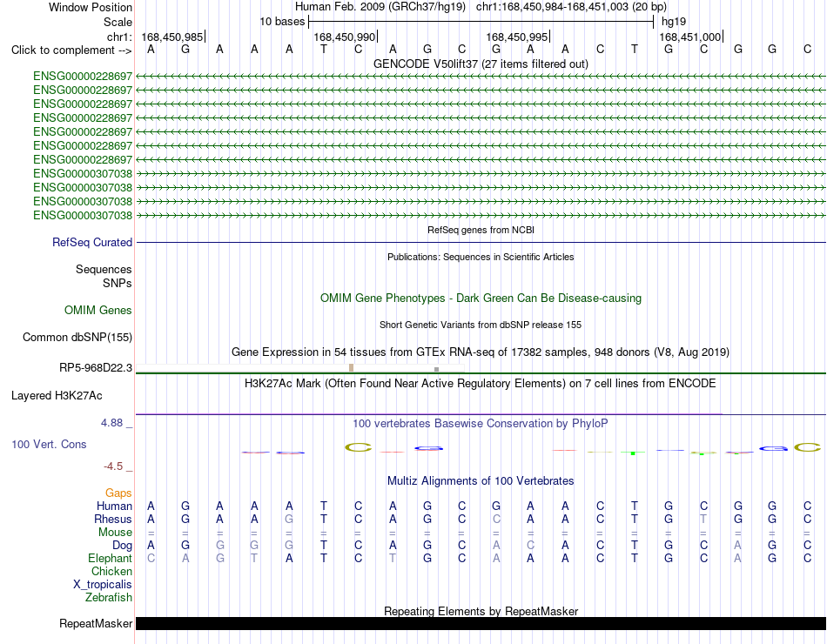The height and width of the screenshot is (644, 827).
Task: Open 'Repeating Elements by RepeatMasker' track title
Action: coord(481,611)
